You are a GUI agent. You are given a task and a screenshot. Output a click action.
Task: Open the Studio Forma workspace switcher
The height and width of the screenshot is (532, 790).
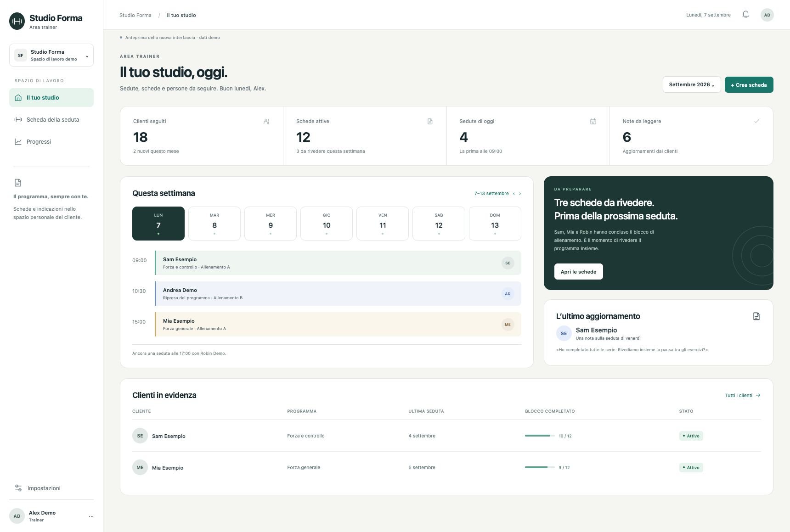coord(51,55)
